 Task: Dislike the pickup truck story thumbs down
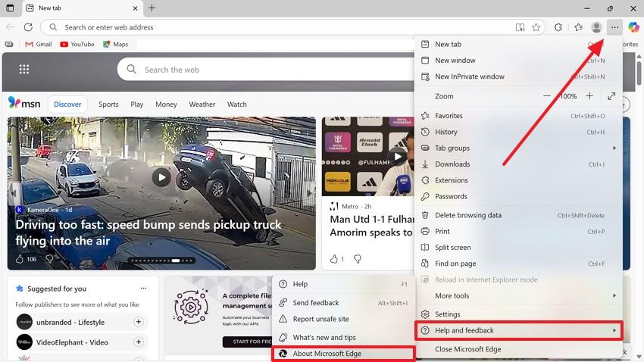49,259
